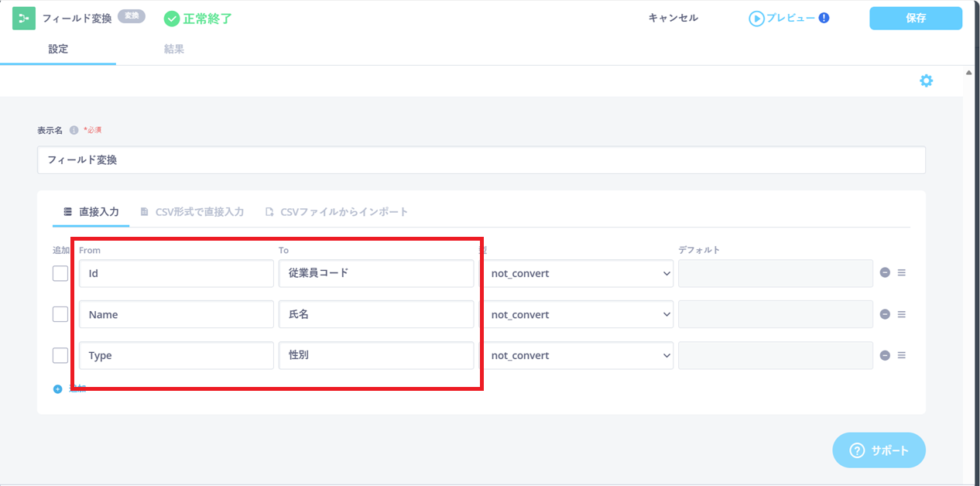Click the 表示名 text field

pos(481,160)
